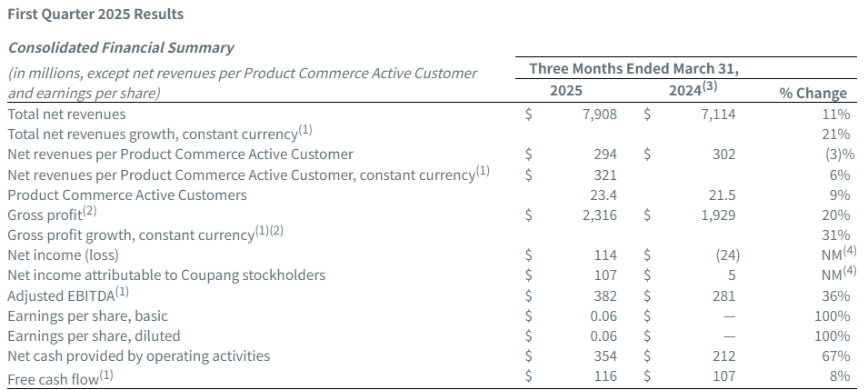The image size is (868, 390).
Task: Click footnote (1) beside Free cash flow
Action: 107,373
